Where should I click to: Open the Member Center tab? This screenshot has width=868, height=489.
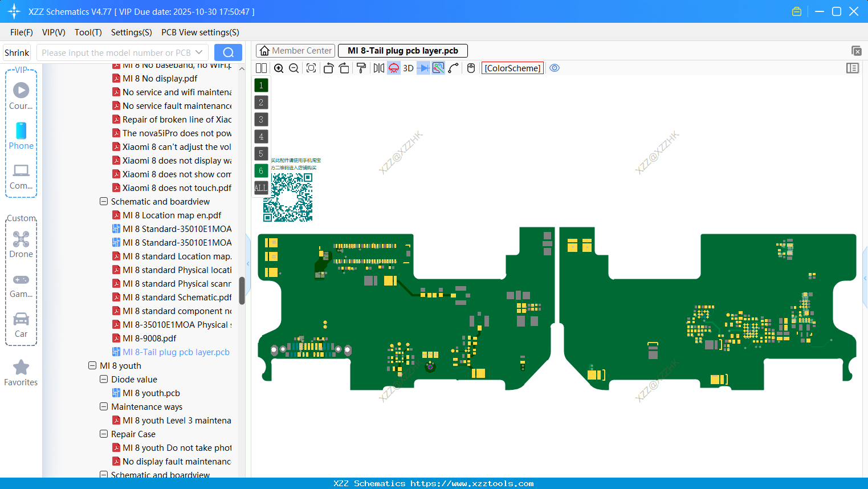[296, 51]
